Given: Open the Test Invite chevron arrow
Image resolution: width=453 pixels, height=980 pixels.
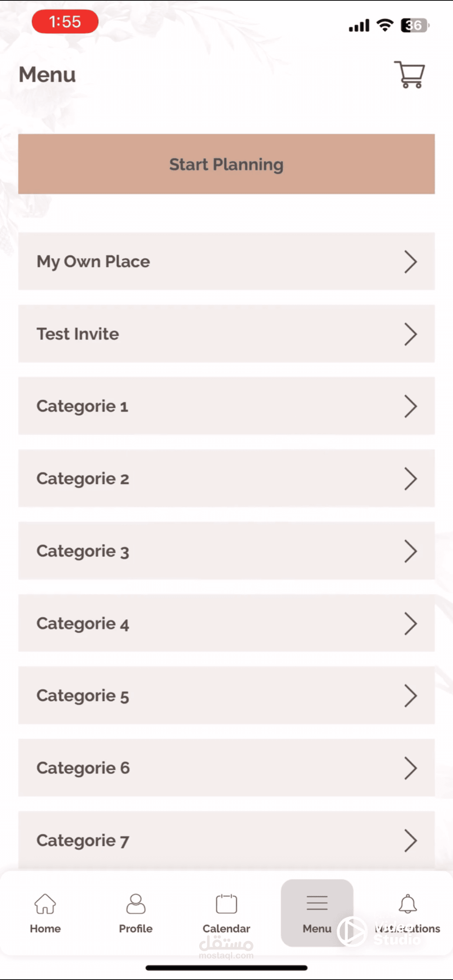Looking at the screenshot, I should [410, 334].
